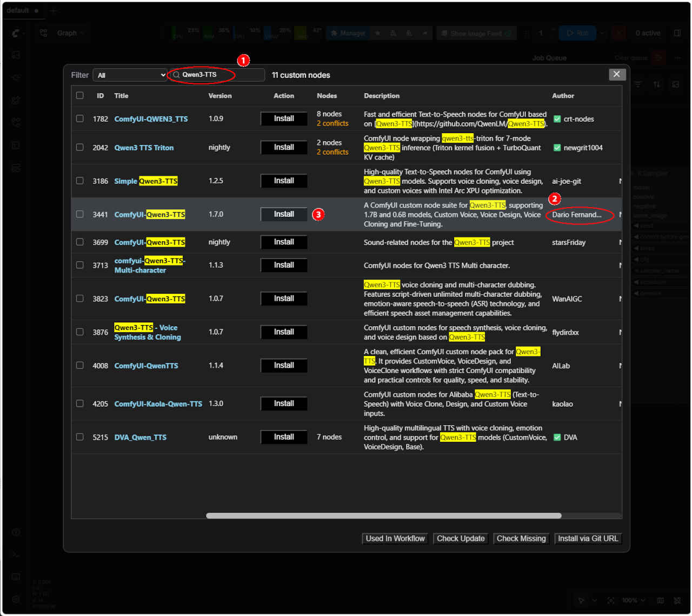Tick the checkbox for Simple Qwen3-TTS
Screen dimensions: 692x616
(x=80, y=181)
